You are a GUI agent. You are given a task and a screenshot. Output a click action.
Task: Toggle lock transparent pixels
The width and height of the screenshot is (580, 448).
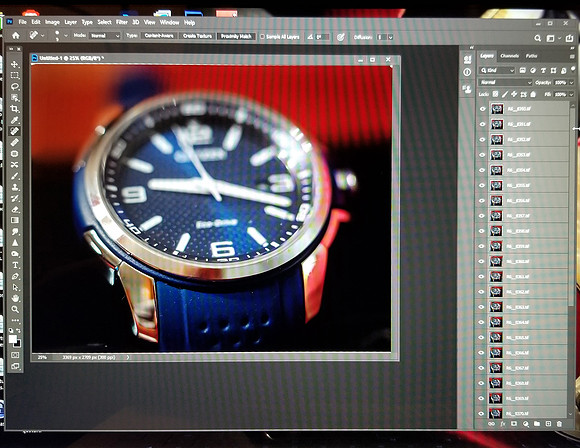pos(495,94)
